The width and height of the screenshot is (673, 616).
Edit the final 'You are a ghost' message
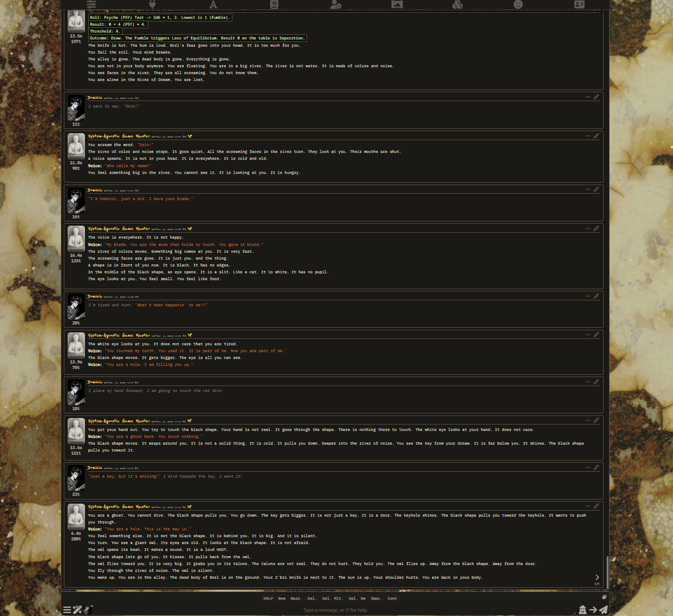596,506
